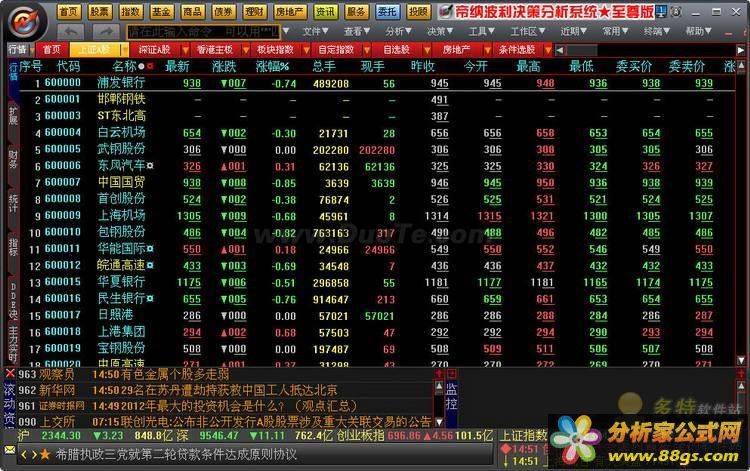Click into the command input field
Screen dimensions: 750x471
pyautogui.click(x=203, y=32)
